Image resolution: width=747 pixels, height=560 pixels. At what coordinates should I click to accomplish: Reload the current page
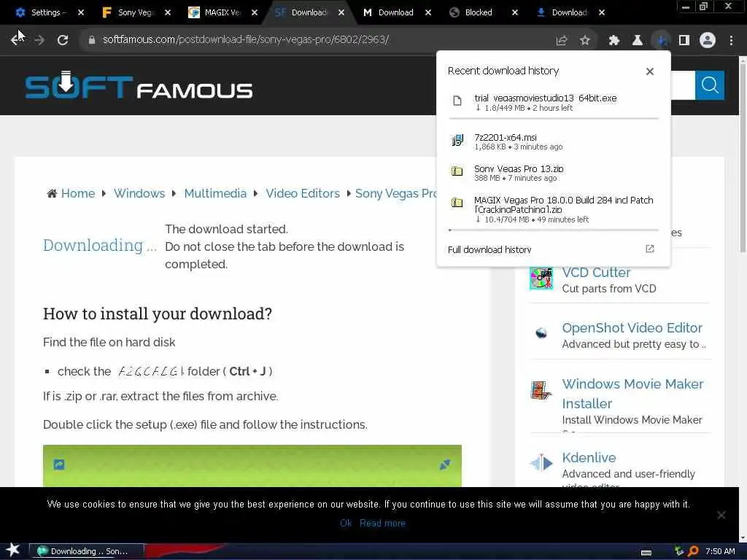pyautogui.click(x=63, y=40)
